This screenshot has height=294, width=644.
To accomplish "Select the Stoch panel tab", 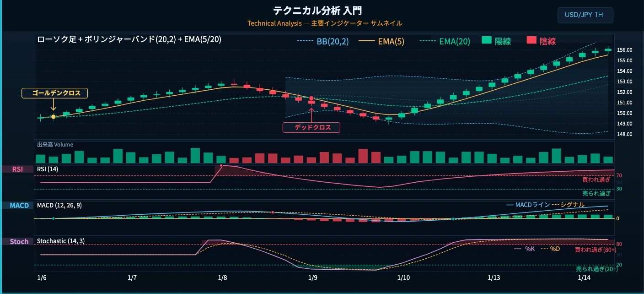I will 17,241.
